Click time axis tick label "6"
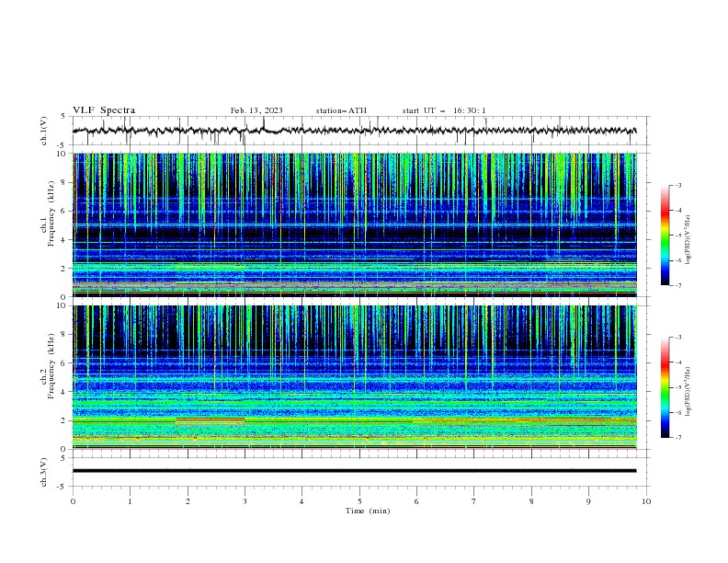The image size is (728, 563). pos(416,501)
